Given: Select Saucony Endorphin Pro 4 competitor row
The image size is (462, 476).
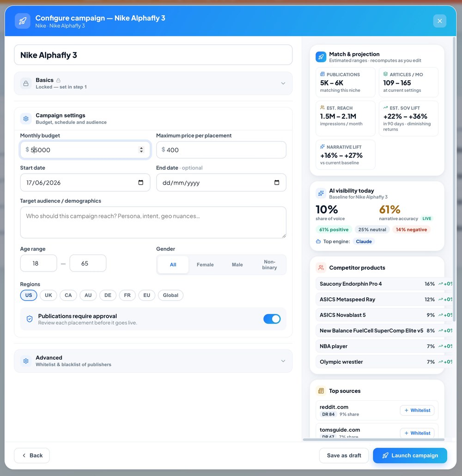Looking at the screenshot, I should click(384, 284).
